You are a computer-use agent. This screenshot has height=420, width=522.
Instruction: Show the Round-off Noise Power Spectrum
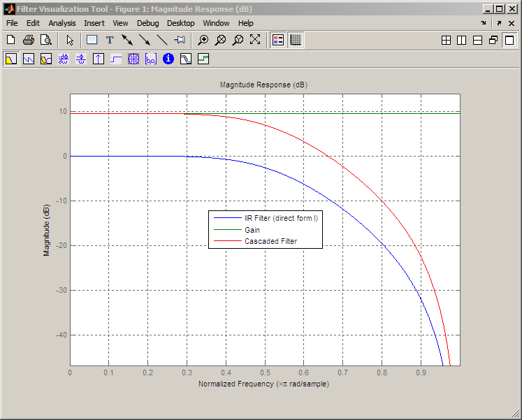pos(203,59)
